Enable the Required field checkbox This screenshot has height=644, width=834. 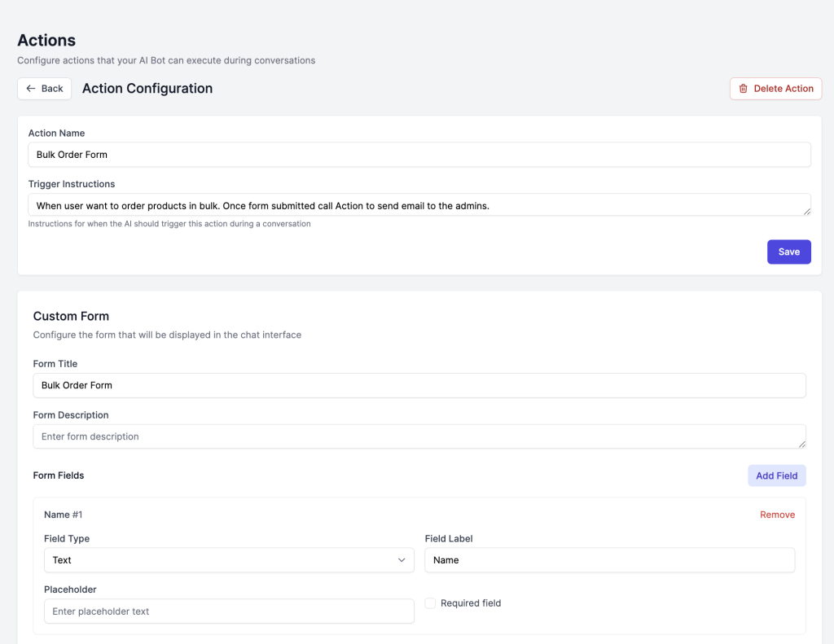pos(430,603)
